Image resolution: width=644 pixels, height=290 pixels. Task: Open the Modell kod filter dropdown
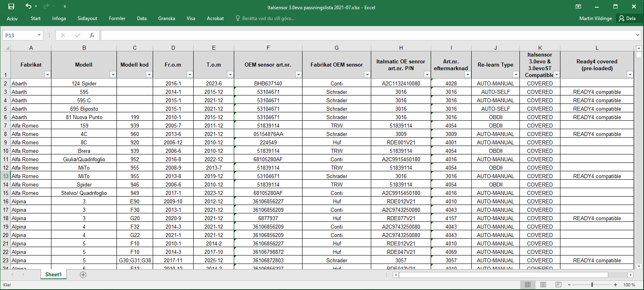[149, 75]
